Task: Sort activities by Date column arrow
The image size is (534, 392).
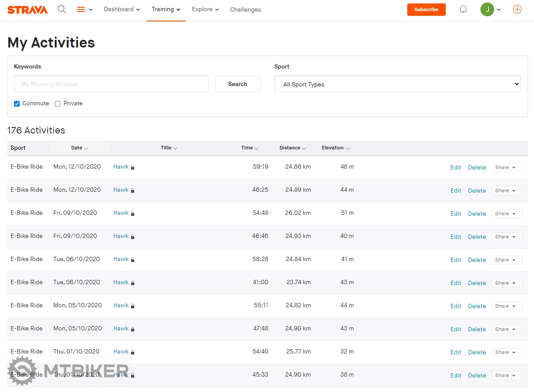Action: [x=86, y=148]
